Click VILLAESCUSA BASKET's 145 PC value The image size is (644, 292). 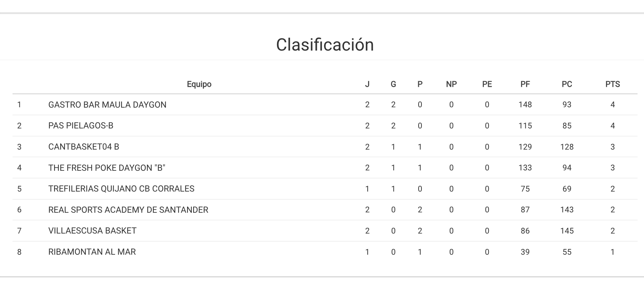pos(567,231)
